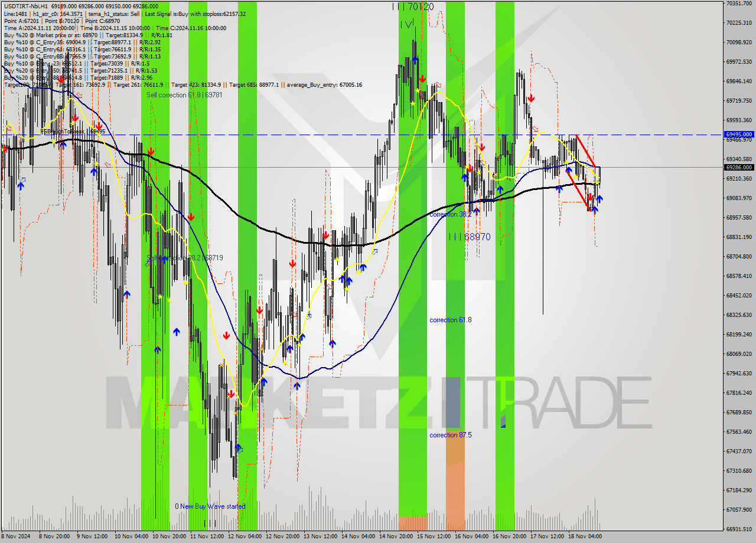Click '16 Nov 20:00' on time axis
756x543 pixels.
pyautogui.click(x=509, y=537)
